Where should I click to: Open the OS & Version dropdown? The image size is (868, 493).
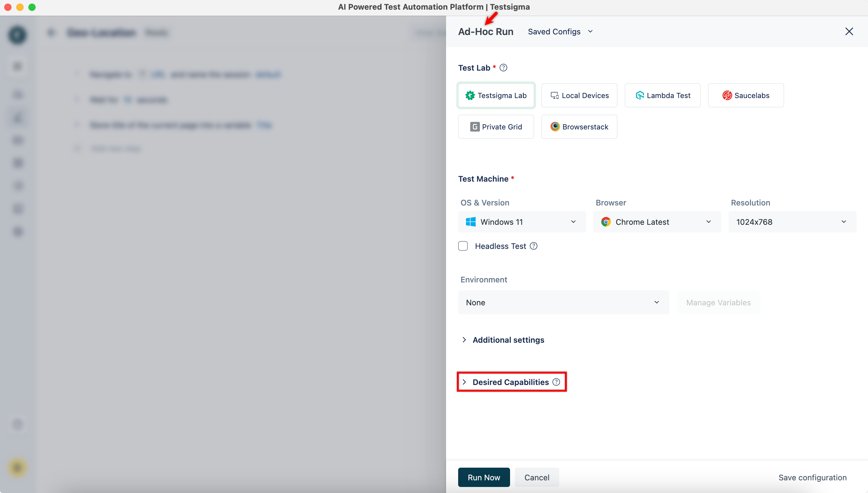tap(522, 222)
